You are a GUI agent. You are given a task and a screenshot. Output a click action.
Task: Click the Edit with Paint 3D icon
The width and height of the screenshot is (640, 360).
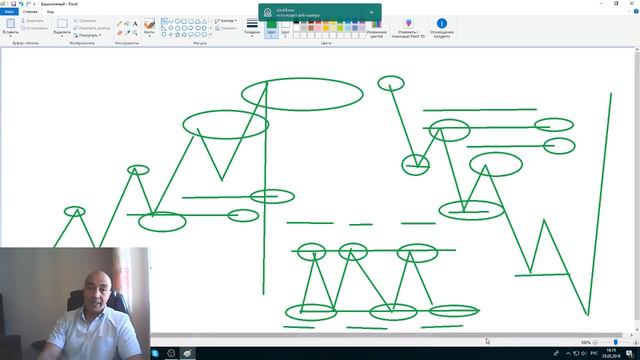pos(408,23)
